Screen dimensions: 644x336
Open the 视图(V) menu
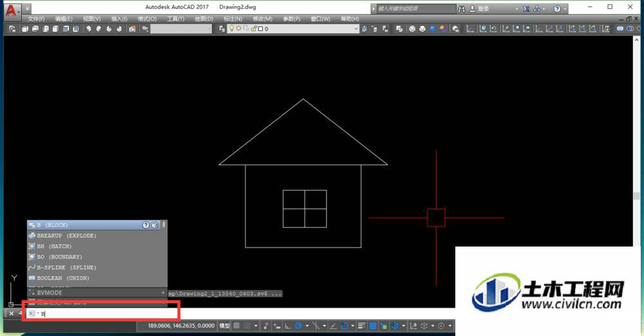pos(91,19)
